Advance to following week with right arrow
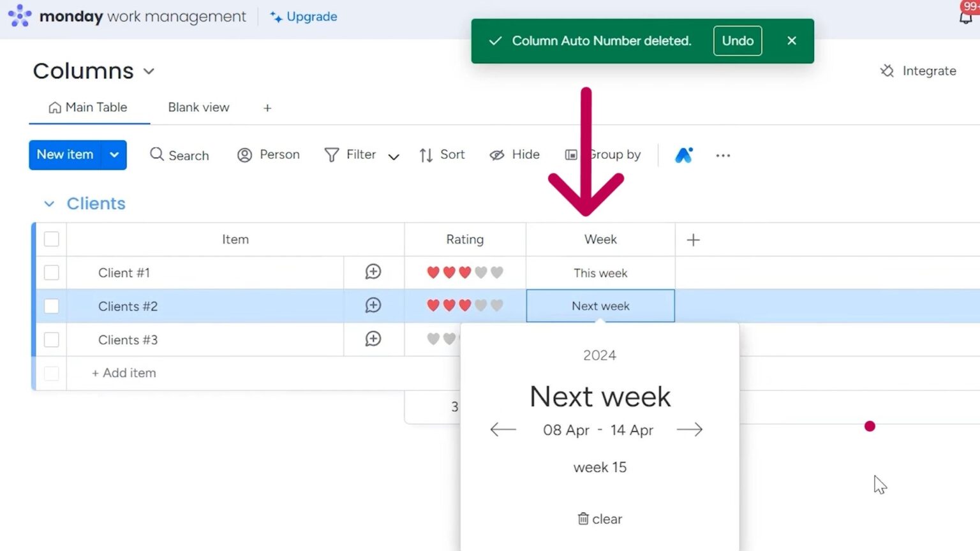Viewport: 980px width, 551px height. click(x=689, y=430)
